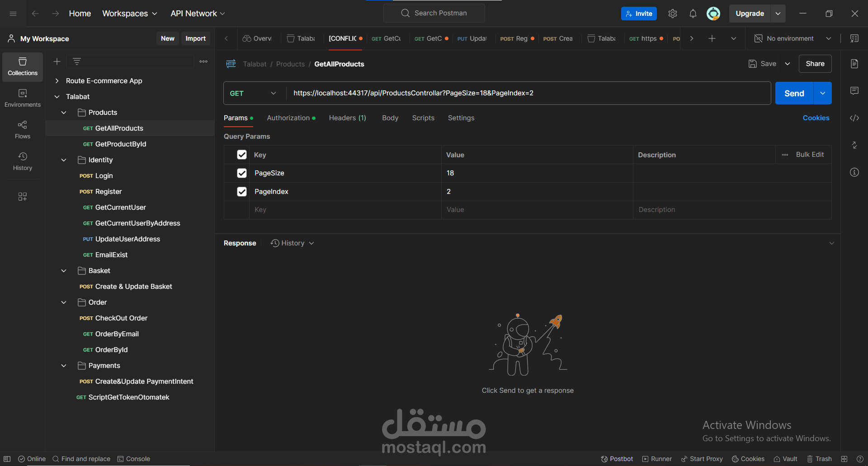Viewport: 868px width, 466px height.
Task: Click the Send button
Action: tap(794, 93)
